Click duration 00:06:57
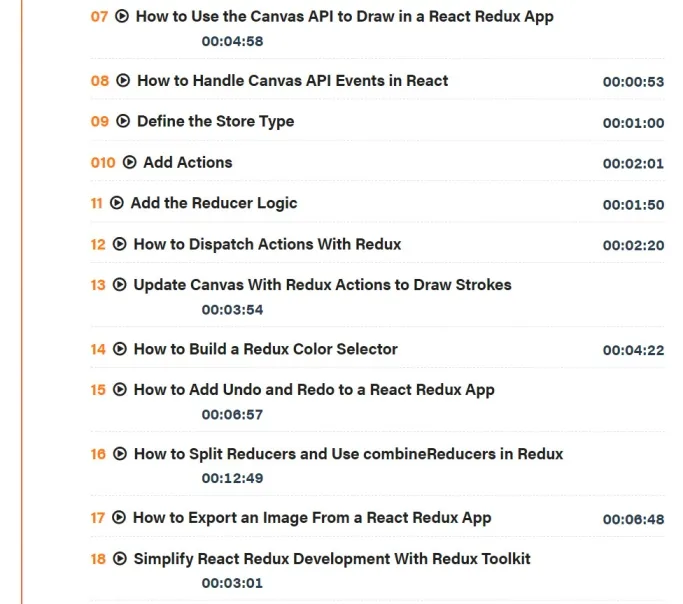Viewport: 683px width, 604px height. point(232,415)
